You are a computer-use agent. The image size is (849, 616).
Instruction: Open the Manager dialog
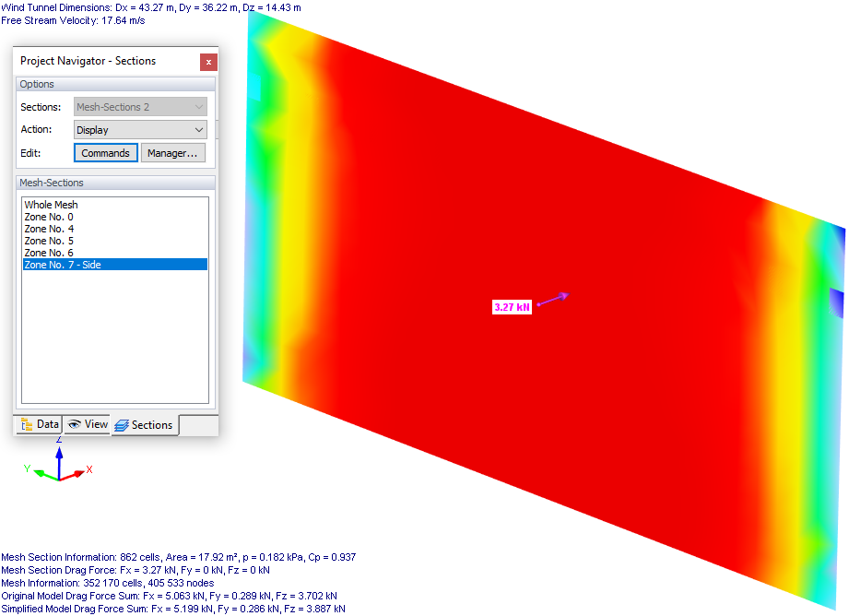tap(172, 152)
